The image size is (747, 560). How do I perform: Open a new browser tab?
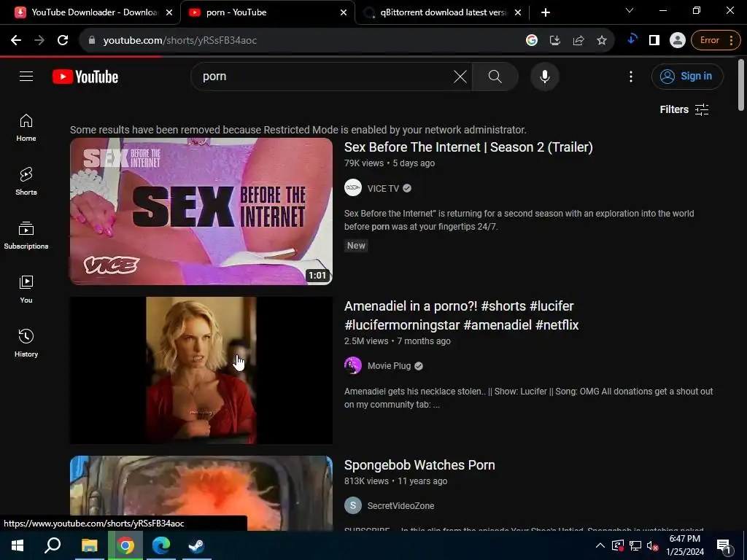pos(546,13)
